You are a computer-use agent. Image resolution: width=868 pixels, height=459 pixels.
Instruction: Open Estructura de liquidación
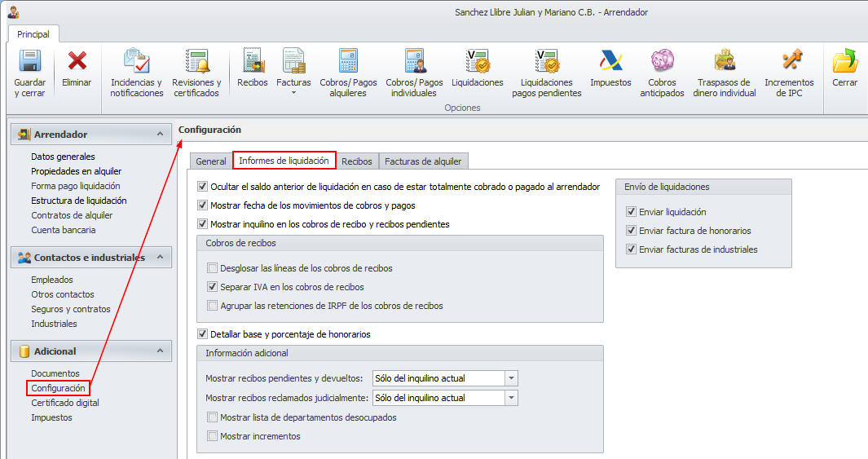[79, 201]
